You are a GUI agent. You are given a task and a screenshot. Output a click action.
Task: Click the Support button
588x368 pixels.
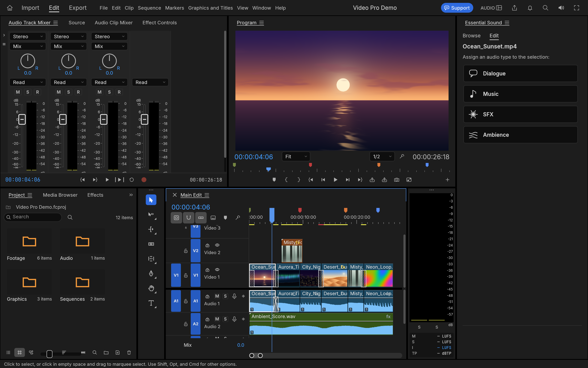tap(457, 8)
